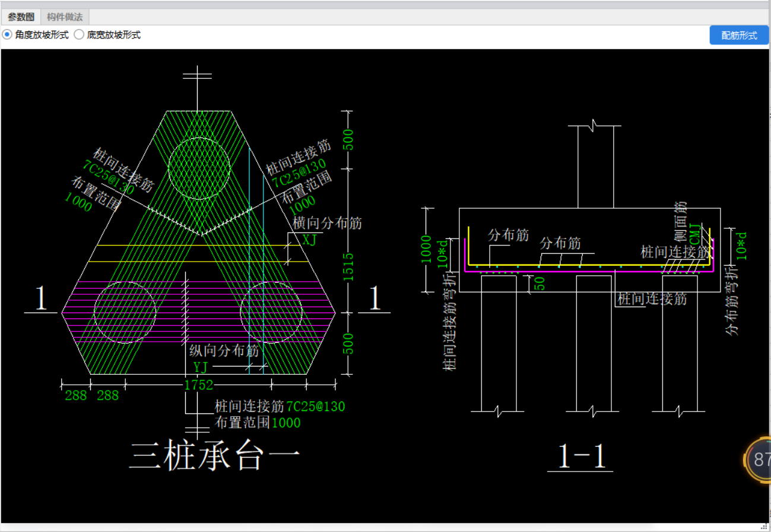The width and height of the screenshot is (771, 532).
Task: Edit the green XJ 横向分布筋 value
Action: pos(310,240)
